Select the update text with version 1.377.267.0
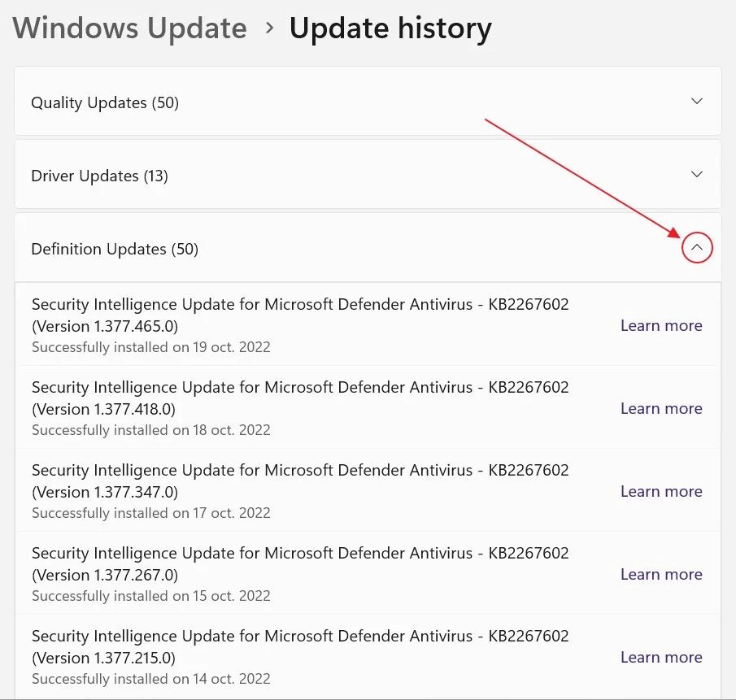 pos(300,564)
